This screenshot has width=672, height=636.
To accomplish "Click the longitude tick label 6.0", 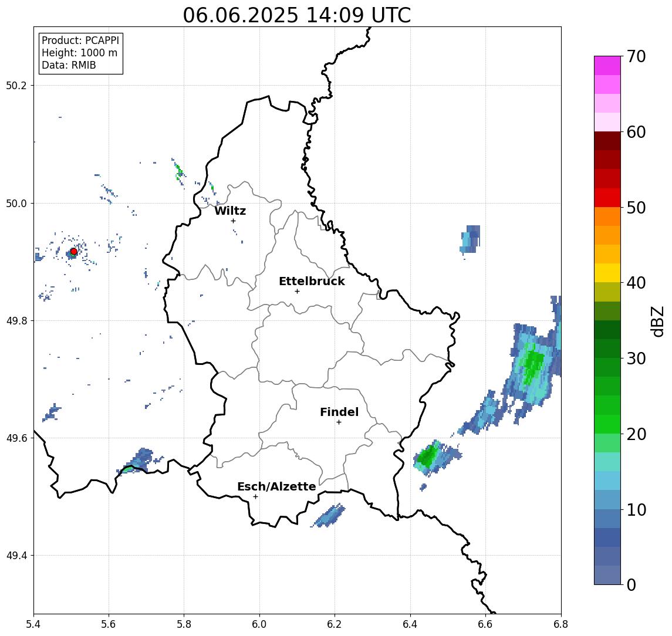I will click(259, 624).
